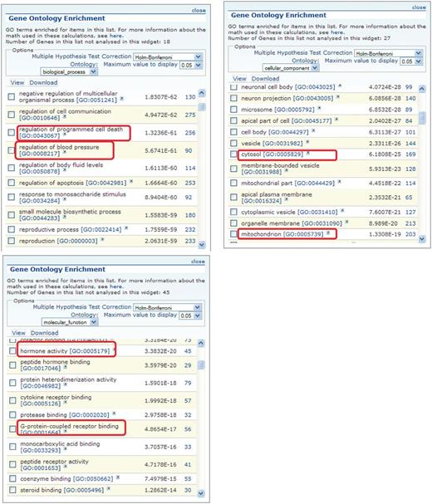Close the molecular_function enrichment panel
The width and height of the screenshot is (432, 504).
coord(198,262)
